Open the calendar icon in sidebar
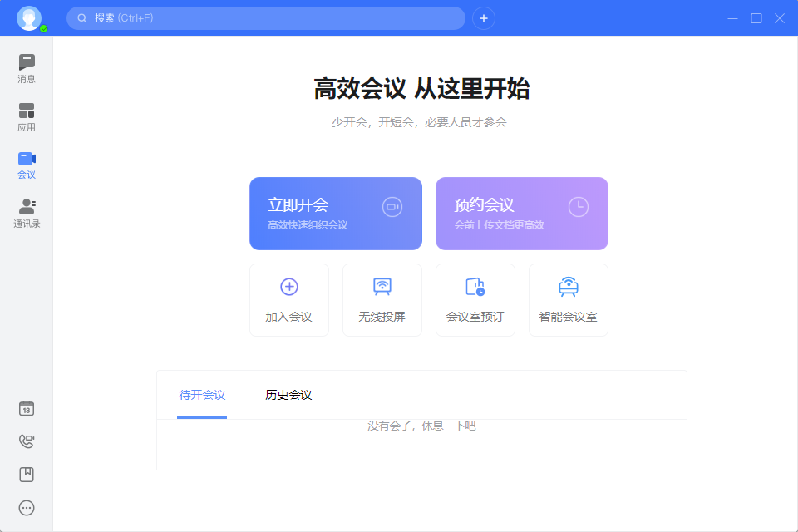798x532 pixels. pos(27,408)
